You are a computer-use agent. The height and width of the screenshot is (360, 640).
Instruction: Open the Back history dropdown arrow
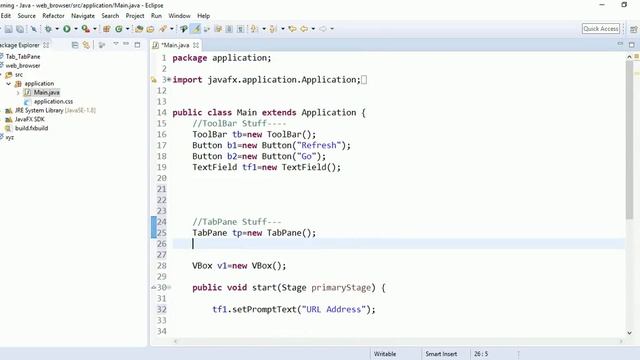[x=313, y=29]
